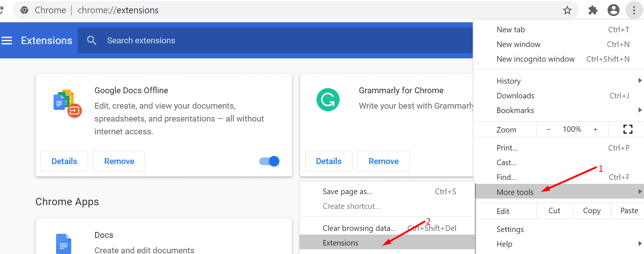Click the Google Docs Offline title
This screenshot has height=254, width=644.
131,90
